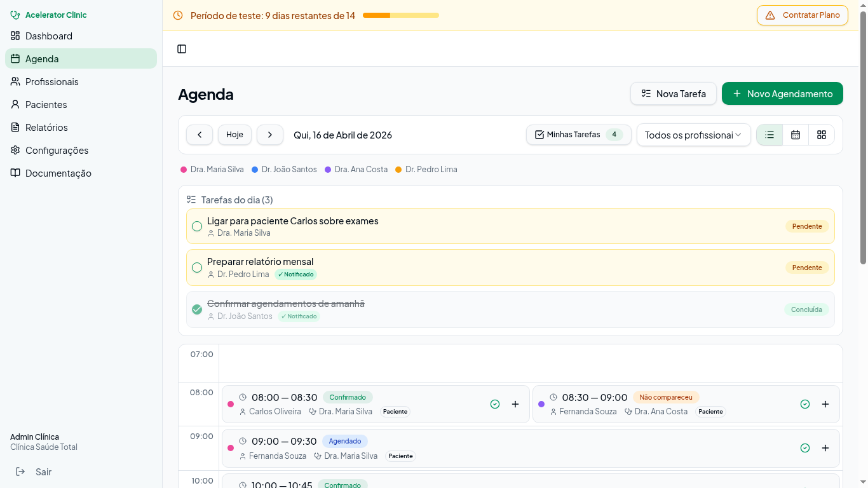Click the empty 07:00 time slot
The width and height of the screenshot is (868, 488).
tap(530, 363)
